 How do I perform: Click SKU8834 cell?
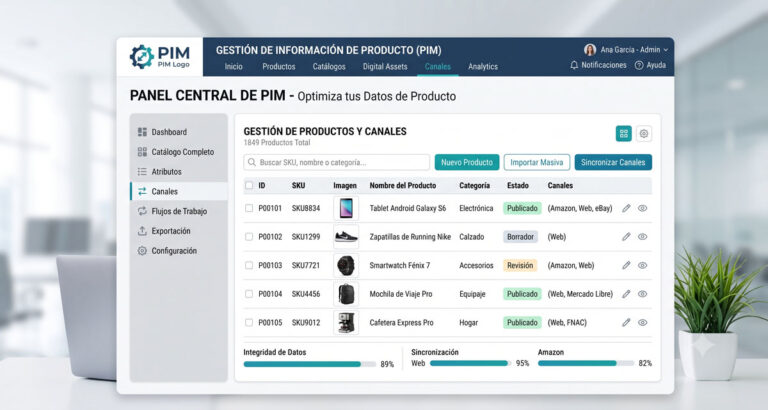coord(306,208)
